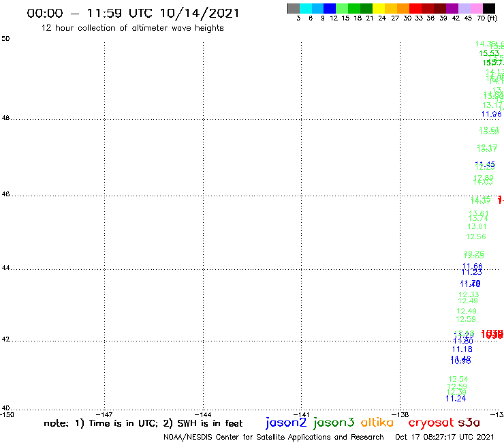
Task: Click the latitude 46 axis label
Action: click(5, 194)
